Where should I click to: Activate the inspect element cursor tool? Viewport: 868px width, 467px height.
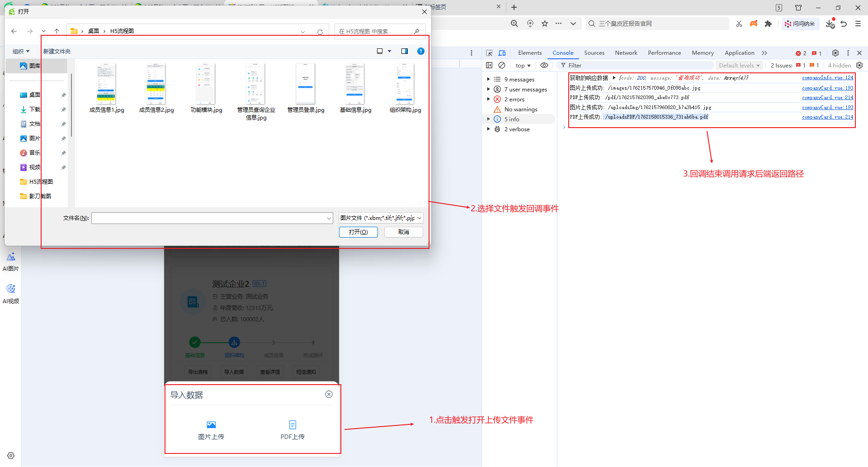tap(489, 52)
